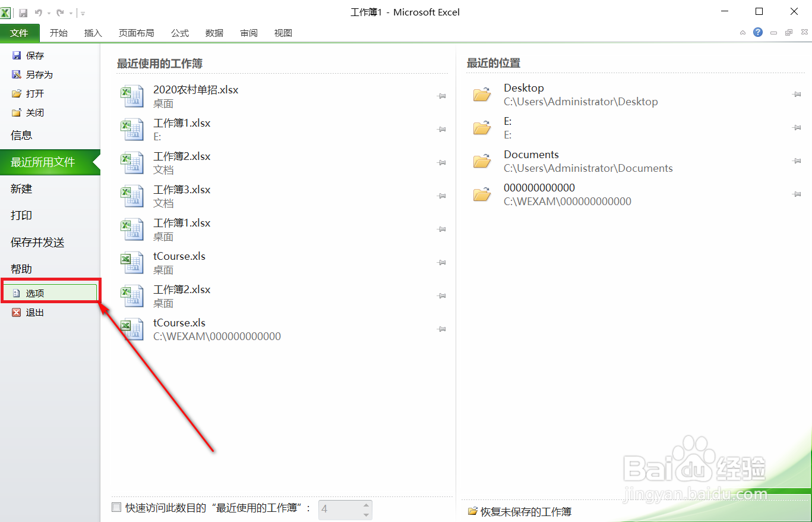
Task: Pin 工作簿1.xlsx located in E:
Action: coord(442,129)
